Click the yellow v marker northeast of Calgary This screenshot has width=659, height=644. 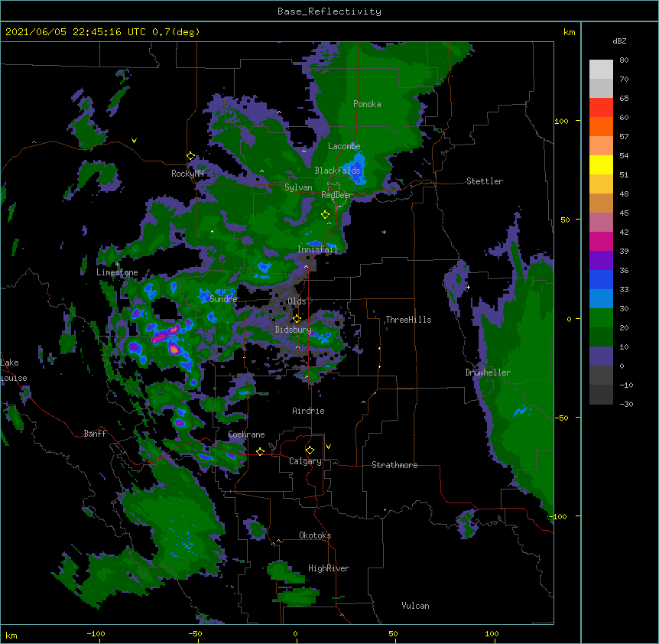[328, 447]
